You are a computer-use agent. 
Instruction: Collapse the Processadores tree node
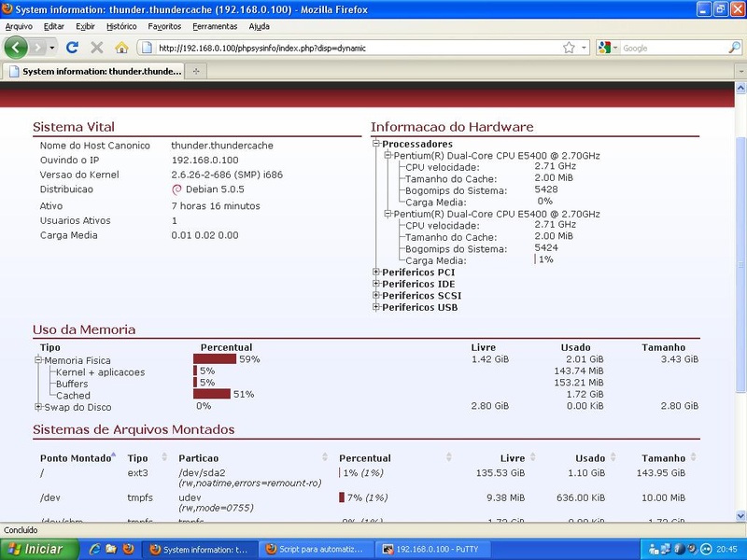[376, 144]
